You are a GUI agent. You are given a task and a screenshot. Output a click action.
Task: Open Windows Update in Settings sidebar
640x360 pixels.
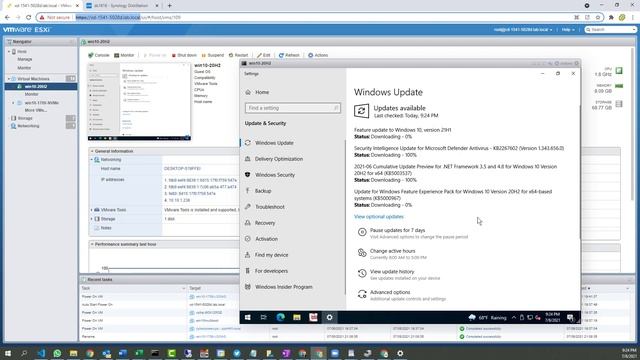[x=274, y=143]
